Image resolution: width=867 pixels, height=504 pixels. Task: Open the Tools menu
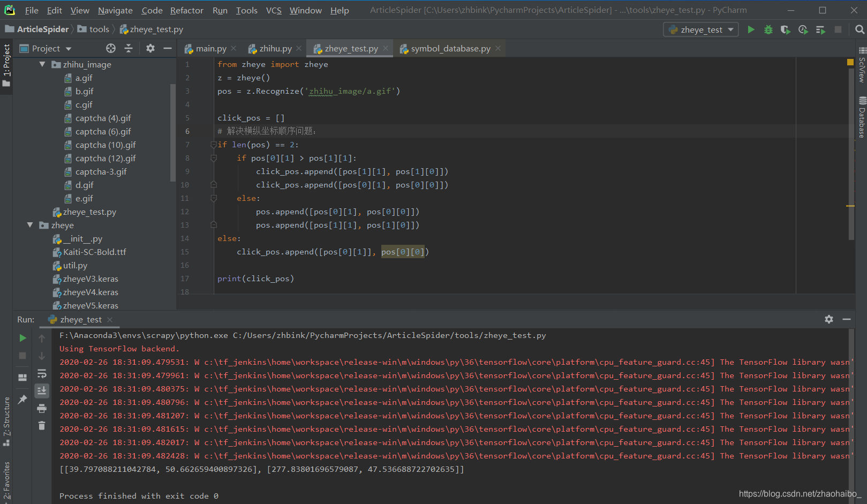(x=247, y=10)
